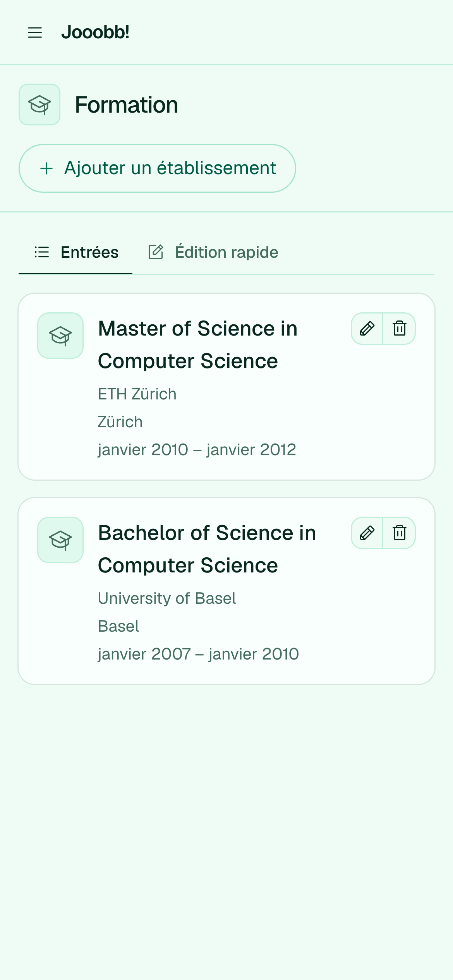The height and width of the screenshot is (980, 453).
Task: Edit the Master of Science entry
Action: (x=367, y=329)
